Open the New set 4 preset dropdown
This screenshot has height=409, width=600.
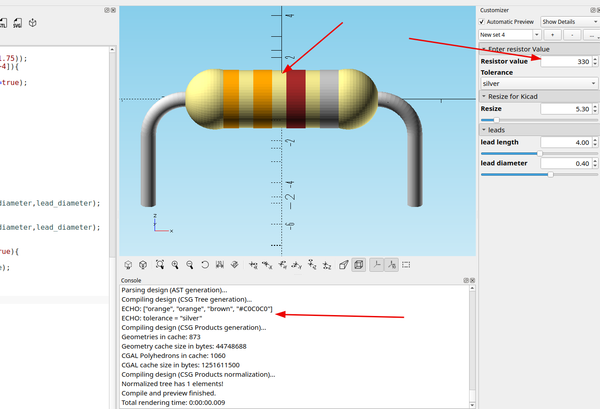tap(510, 35)
